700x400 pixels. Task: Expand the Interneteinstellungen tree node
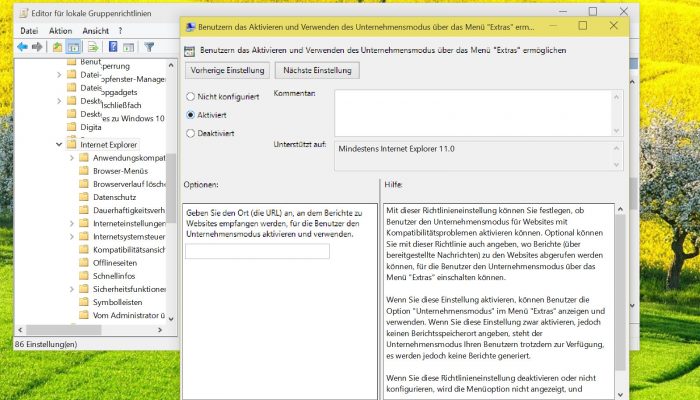71,223
